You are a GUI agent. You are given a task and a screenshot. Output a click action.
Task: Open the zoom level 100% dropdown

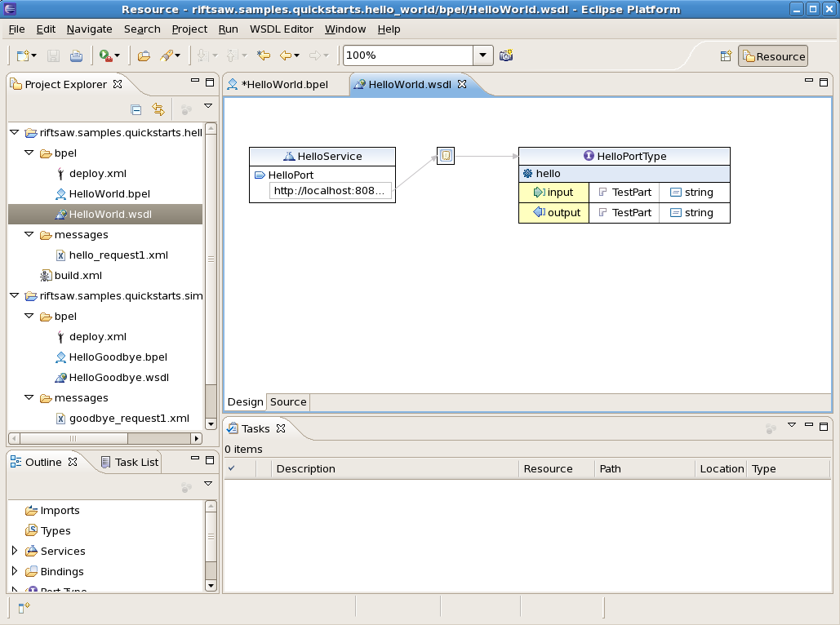tap(483, 55)
